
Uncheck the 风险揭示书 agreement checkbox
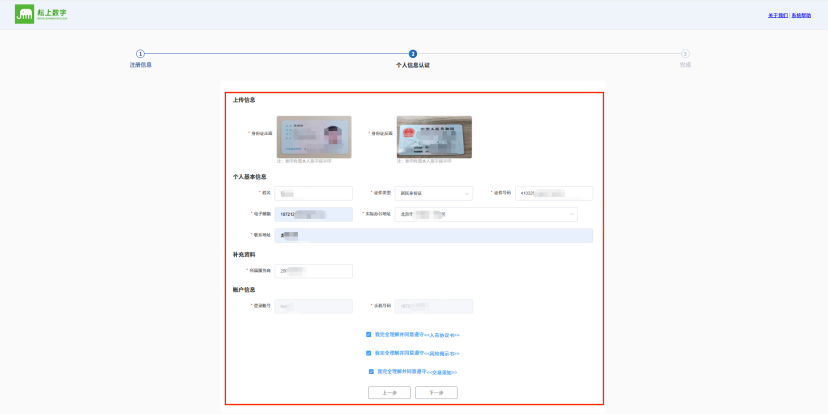tap(369, 353)
